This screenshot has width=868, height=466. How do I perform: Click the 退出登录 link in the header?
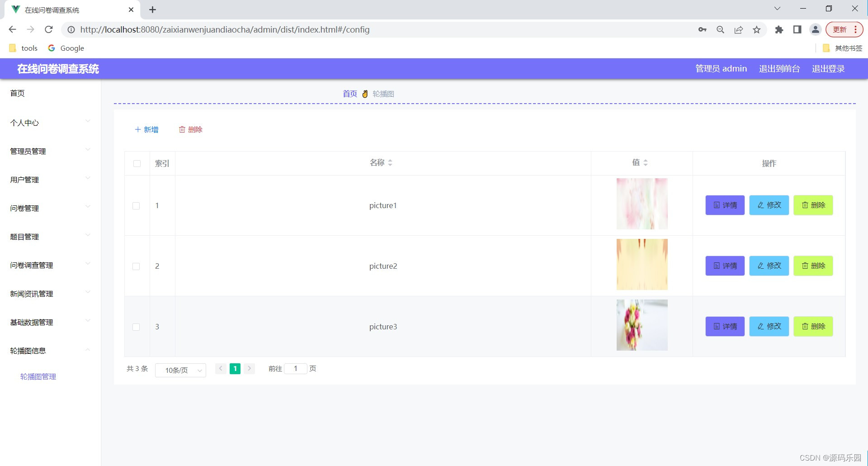[x=828, y=68]
